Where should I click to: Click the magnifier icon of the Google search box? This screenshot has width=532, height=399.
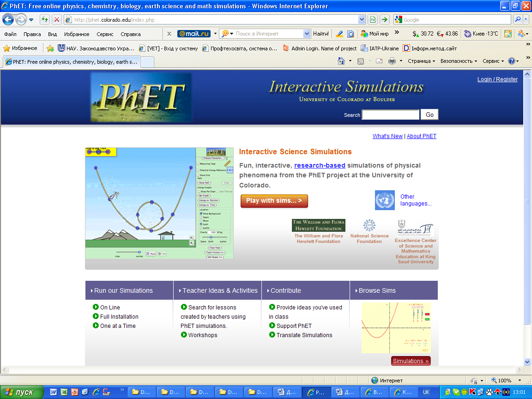pyautogui.click(x=518, y=20)
